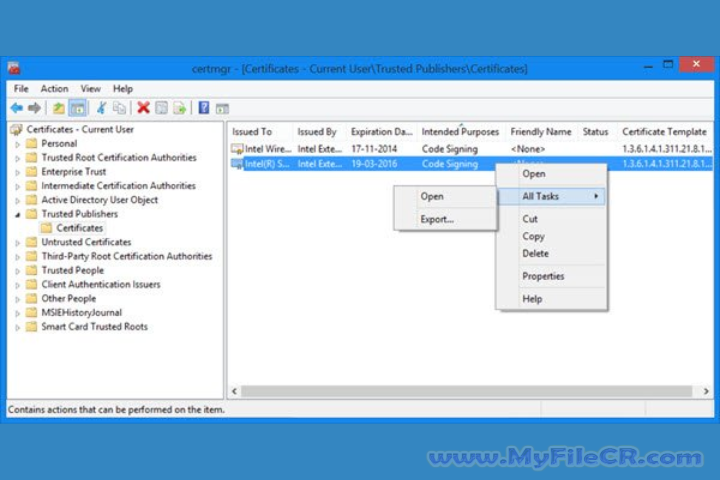Sort by the Status column header

[x=597, y=132]
